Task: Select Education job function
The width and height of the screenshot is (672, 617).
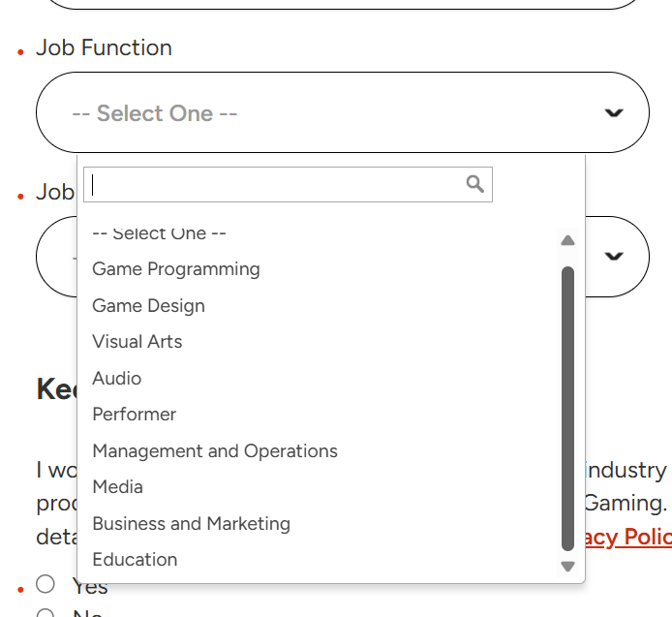Action: [135, 560]
